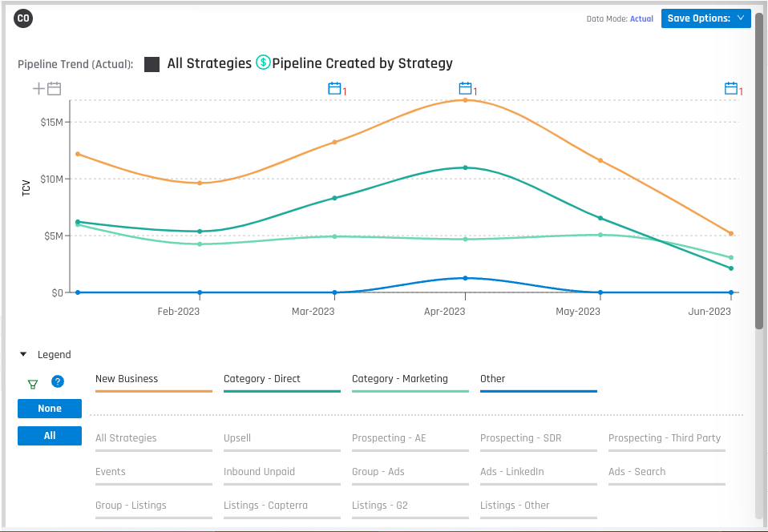Screen dimensions: 768x532
Task: Toggle the Category - Marketing legend series
Action: 410,382
